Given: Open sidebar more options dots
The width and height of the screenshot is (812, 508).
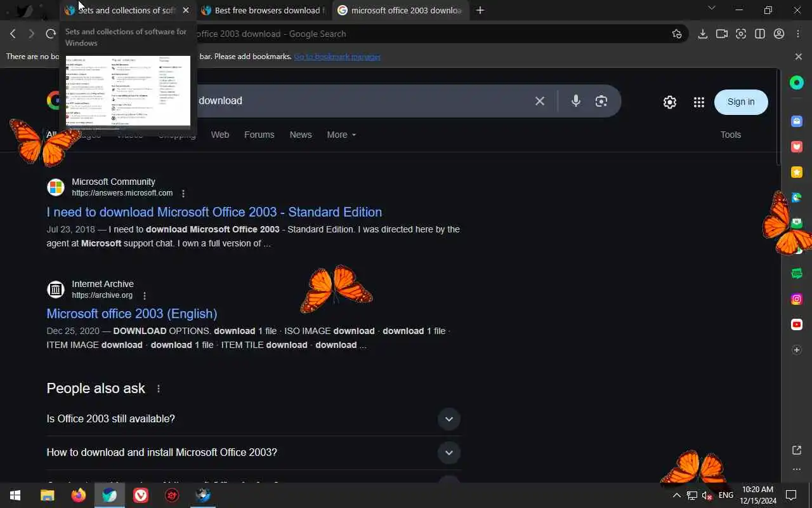Looking at the screenshot, I should tap(797, 469).
